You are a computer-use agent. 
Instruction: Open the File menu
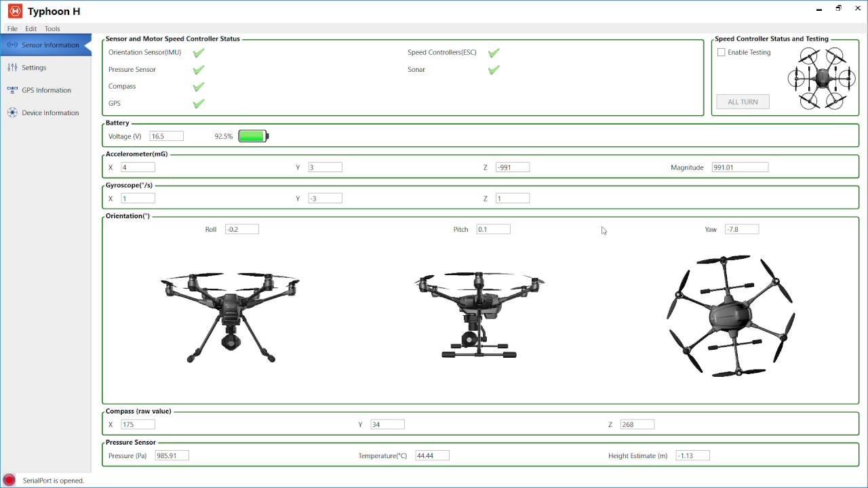[x=12, y=28]
